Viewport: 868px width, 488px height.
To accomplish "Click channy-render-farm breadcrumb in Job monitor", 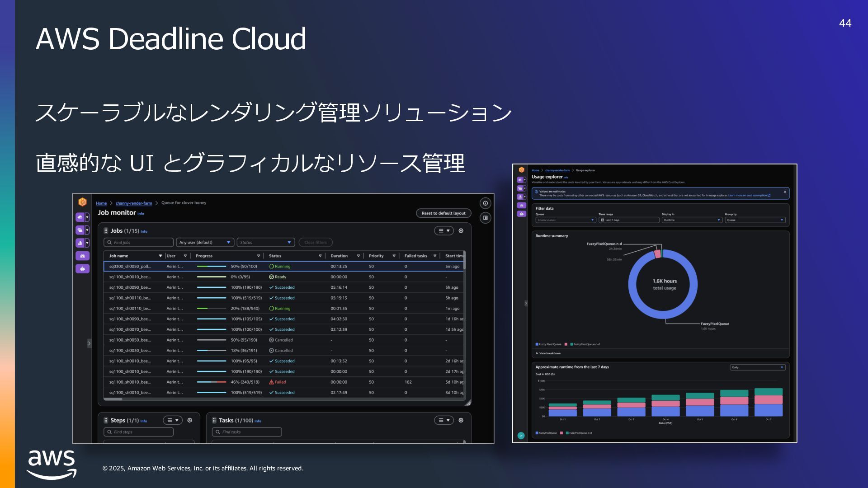I will 134,203.
